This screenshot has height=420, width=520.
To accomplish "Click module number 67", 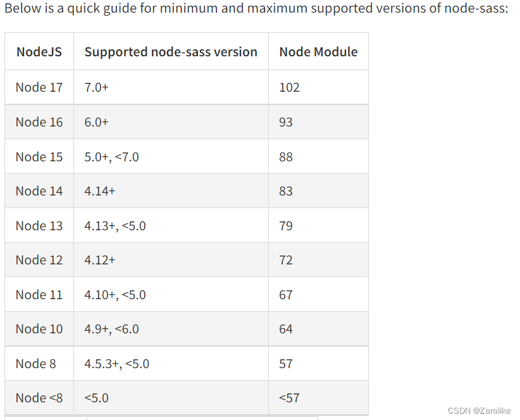I will click(285, 295).
